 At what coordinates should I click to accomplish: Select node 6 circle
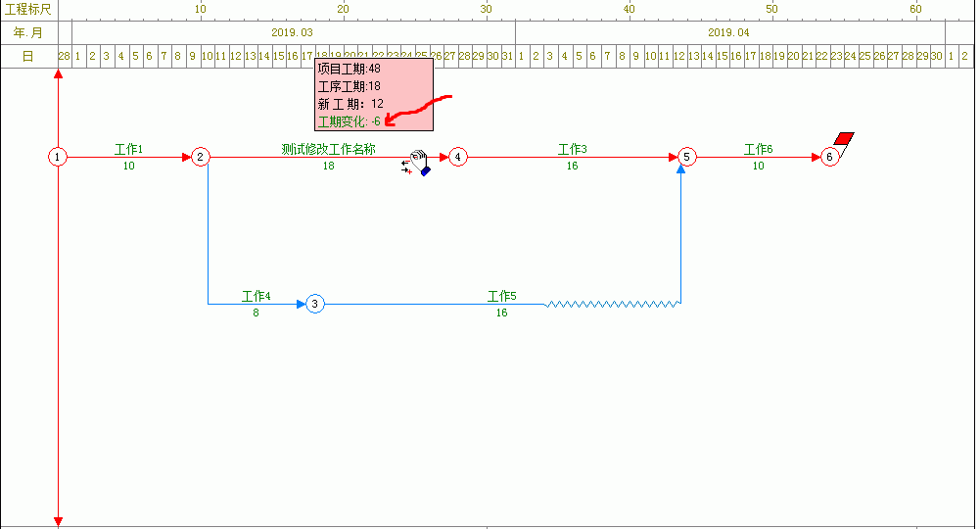pyautogui.click(x=829, y=157)
